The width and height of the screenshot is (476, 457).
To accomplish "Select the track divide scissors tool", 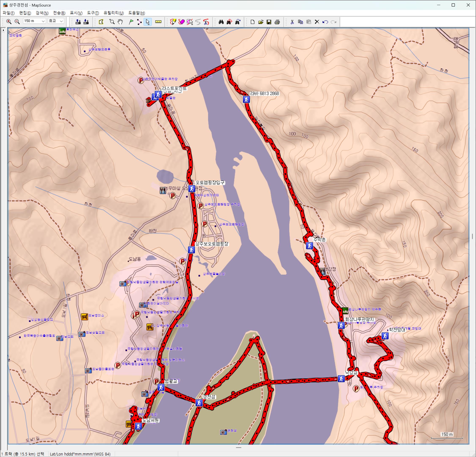I will pyautogui.click(x=206, y=22).
